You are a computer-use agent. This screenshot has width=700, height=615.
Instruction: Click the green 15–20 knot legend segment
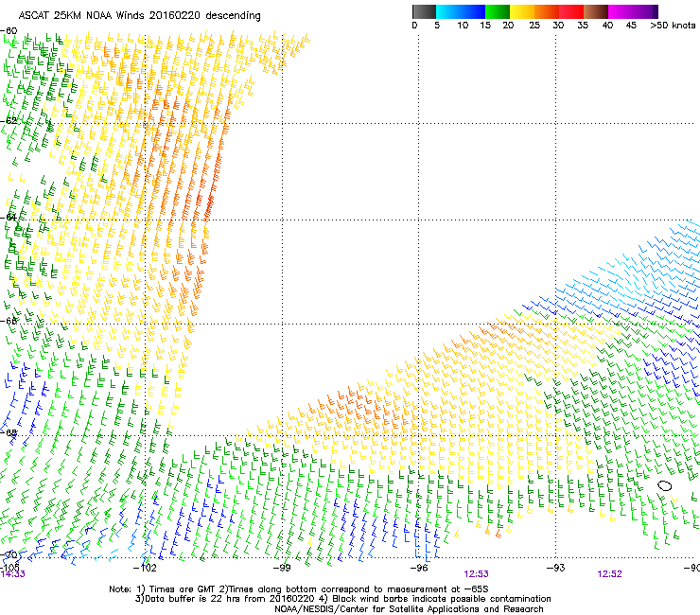[498, 11]
